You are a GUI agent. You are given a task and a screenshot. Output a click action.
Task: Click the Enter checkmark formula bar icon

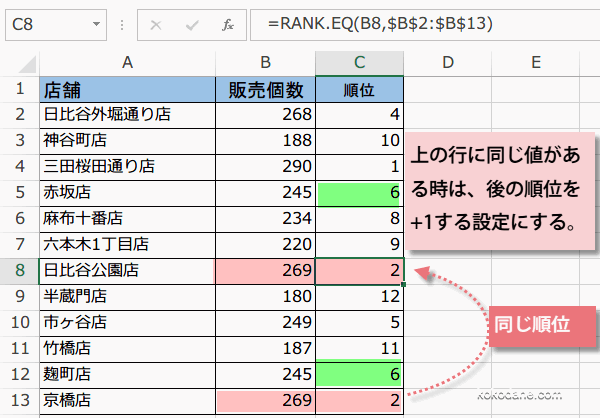[x=192, y=25]
